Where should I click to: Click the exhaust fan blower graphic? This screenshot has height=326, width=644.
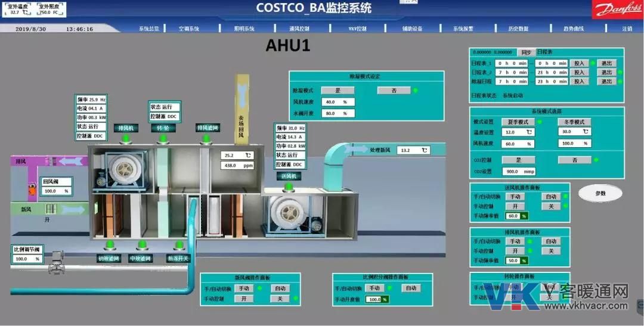123,170
